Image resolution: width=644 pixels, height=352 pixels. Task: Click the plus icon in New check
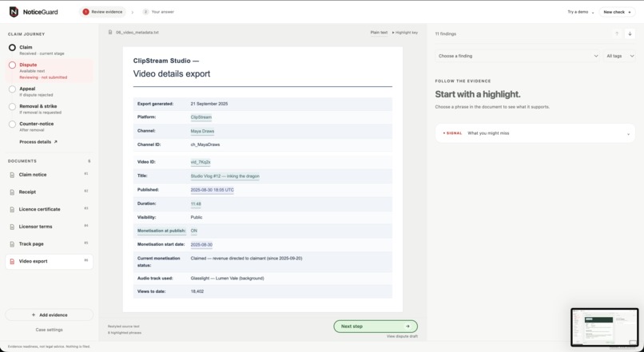pyautogui.click(x=629, y=12)
